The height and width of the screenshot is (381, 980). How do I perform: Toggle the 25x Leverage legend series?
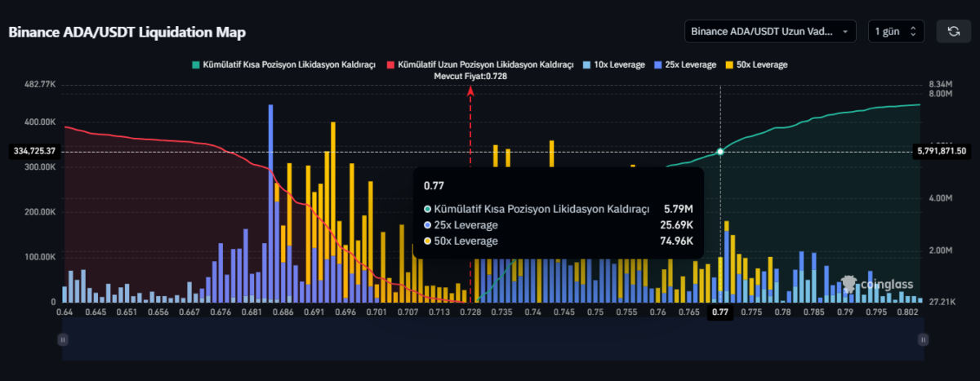click(684, 64)
